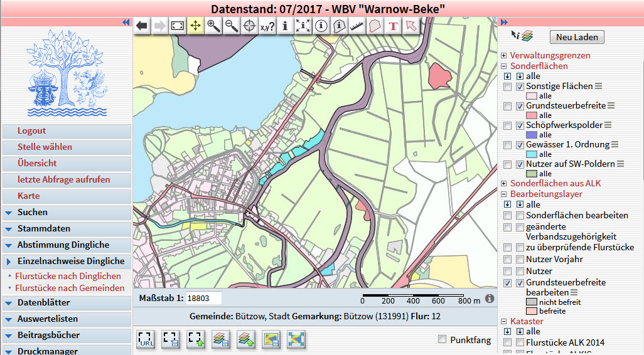Pick the red polygon drawing tool
The width and height of the screenshot is (644, 355).
tap(375, 26)
